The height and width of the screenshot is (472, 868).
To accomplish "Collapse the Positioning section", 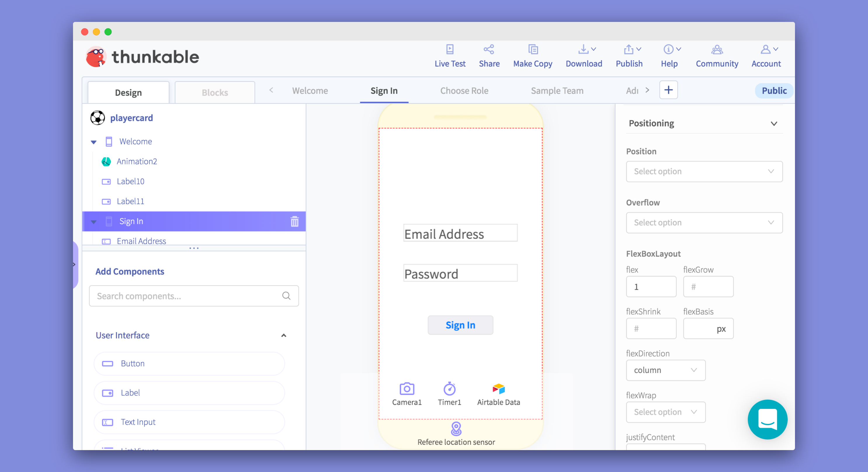I will 774,124.
